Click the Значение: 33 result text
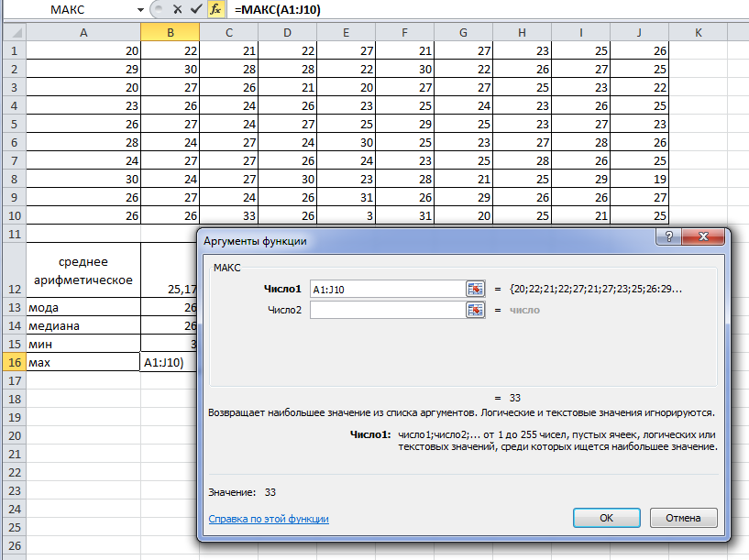Image resolution: width=749 pixels, height=560 pixels. pos(242,492)
